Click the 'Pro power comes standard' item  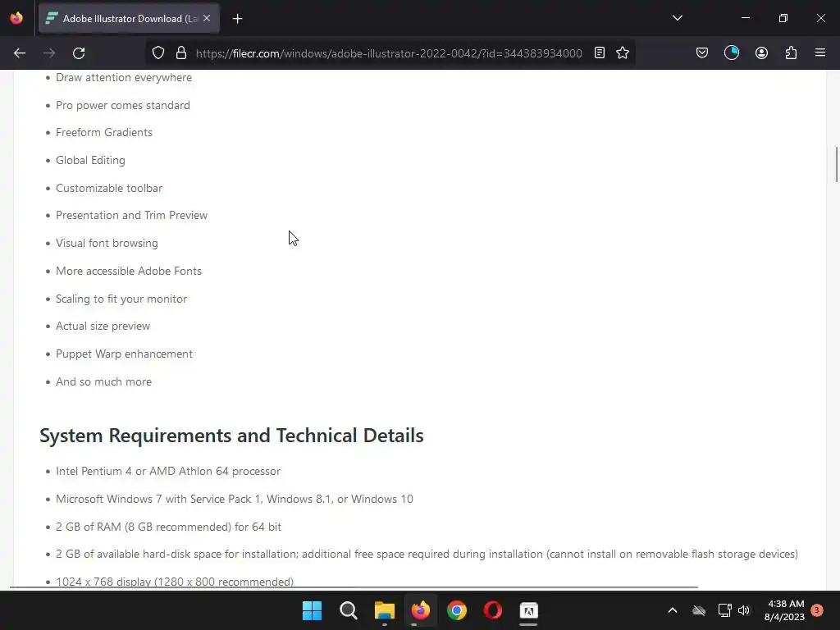(x=123, y=106)
